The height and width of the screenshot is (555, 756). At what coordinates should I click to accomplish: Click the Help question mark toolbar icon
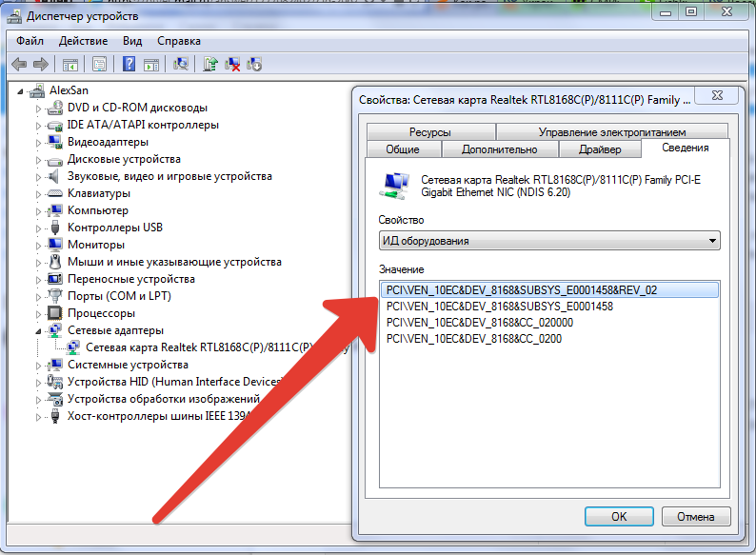click(x=129, y=65)
